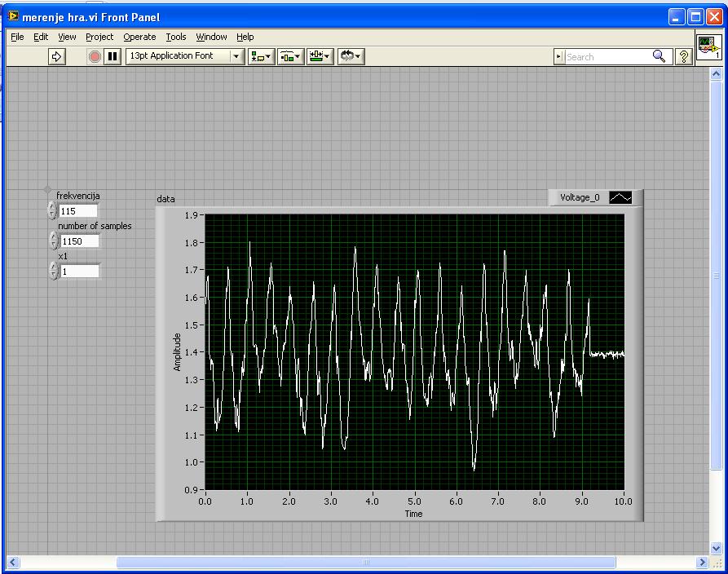Screen dimensions: 728x574
Task: Pause the VI execution
Action: [x=113, y=56]
